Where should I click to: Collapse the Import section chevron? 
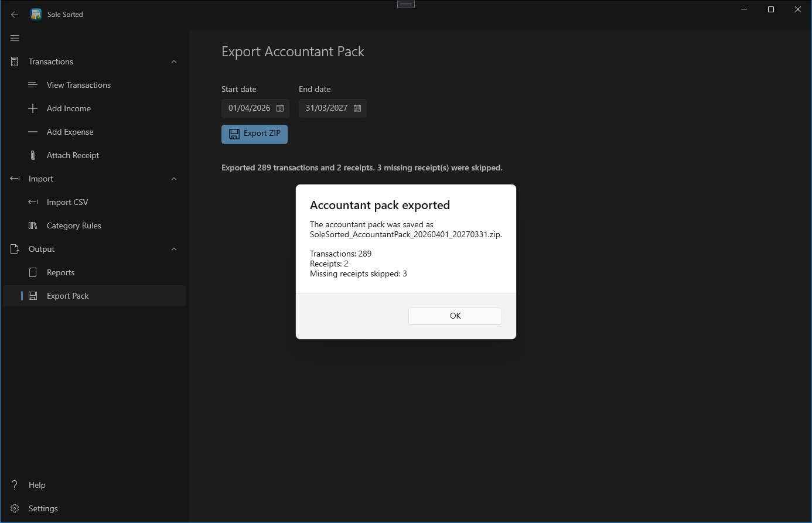(x=174, y=179)
